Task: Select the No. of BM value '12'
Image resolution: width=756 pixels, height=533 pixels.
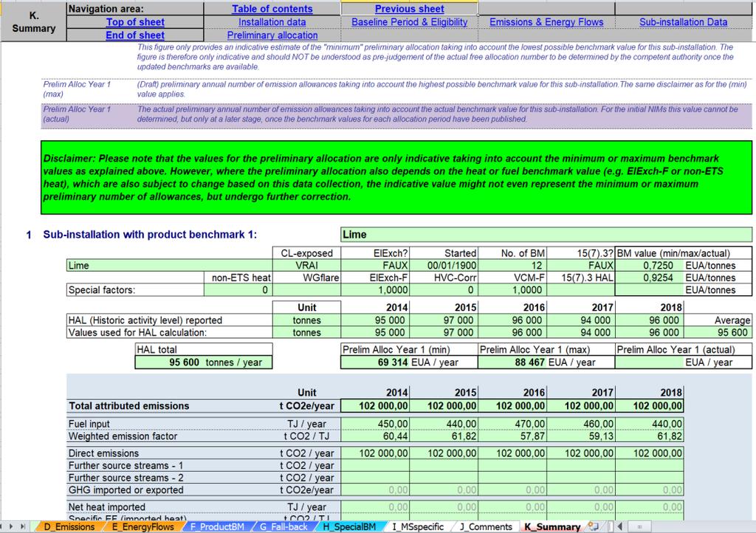Action: pos(512,266)
